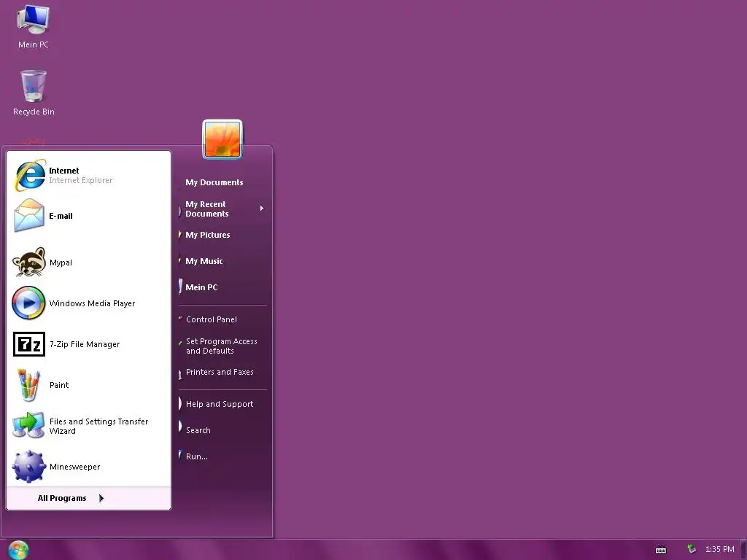Click the 7-Zip File Manager icon
This screenshot has width=747, height=560.
[29, 344]
